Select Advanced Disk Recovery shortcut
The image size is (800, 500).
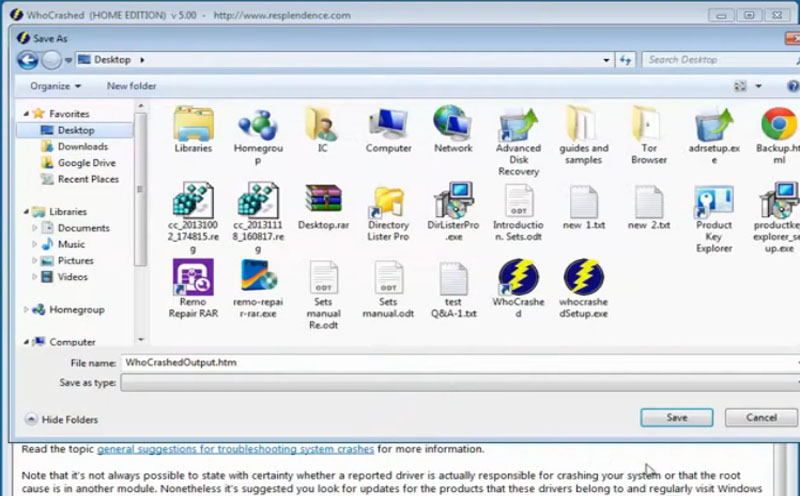click(518, 141)
